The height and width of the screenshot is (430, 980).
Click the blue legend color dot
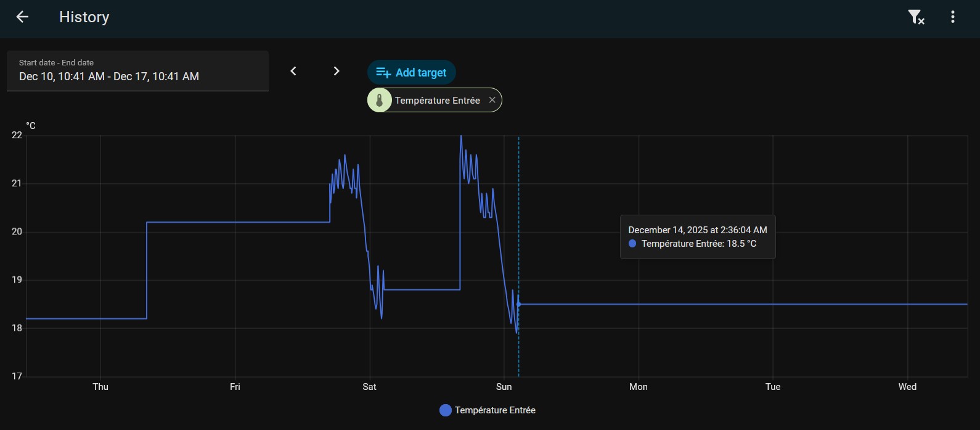(445, 410)
